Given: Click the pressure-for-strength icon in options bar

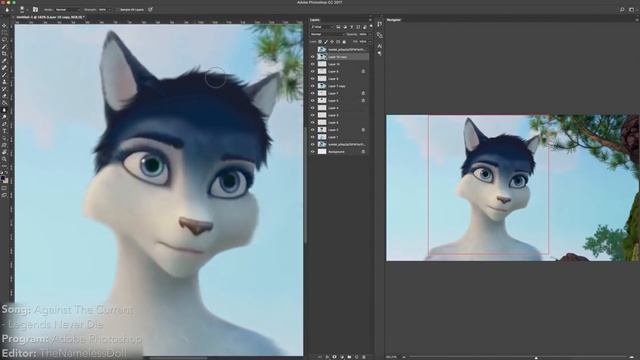Looking at the screenshot, I should 151,9.
